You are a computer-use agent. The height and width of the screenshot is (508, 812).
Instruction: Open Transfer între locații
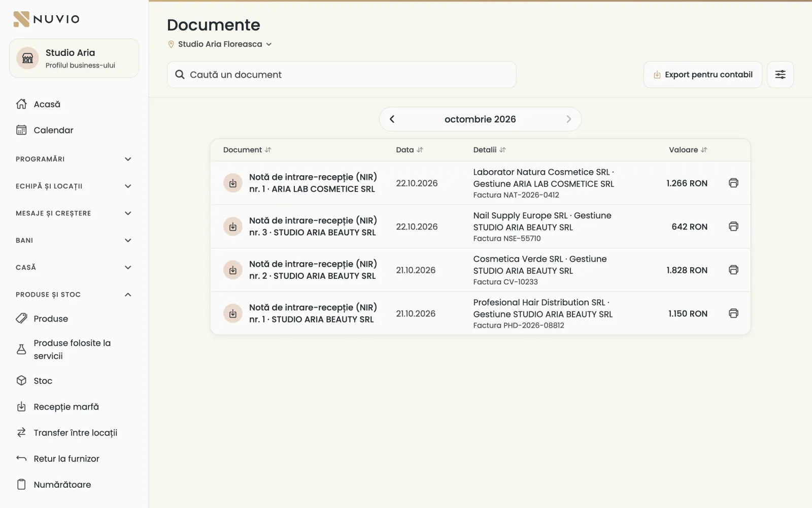tap(74, 433)
